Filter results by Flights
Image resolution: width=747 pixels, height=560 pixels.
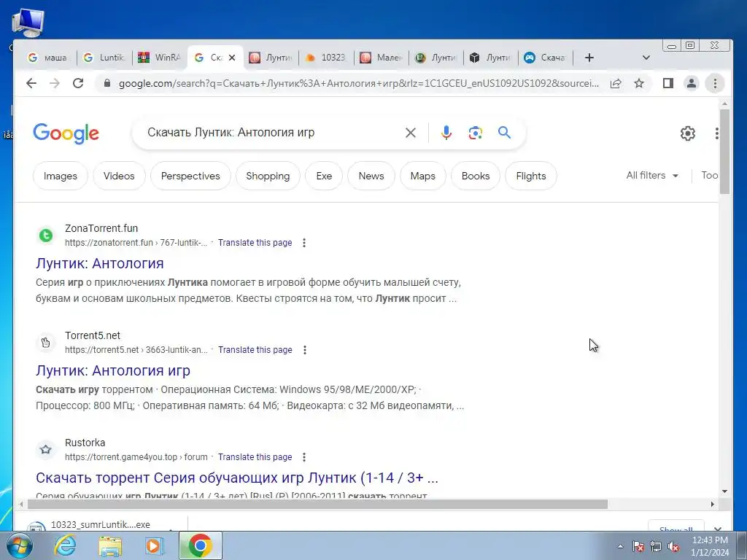531,176
